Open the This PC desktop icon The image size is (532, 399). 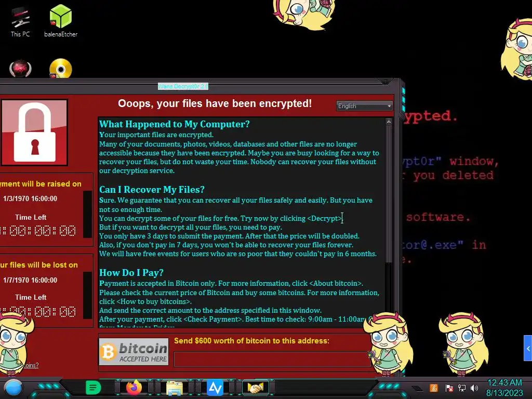tap(20, 22)
